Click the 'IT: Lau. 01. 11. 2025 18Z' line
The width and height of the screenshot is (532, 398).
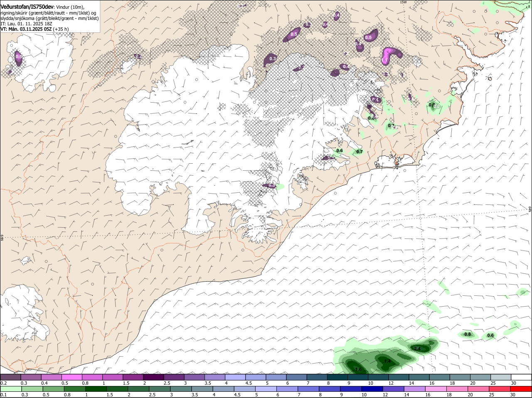(x=26, y=24)
